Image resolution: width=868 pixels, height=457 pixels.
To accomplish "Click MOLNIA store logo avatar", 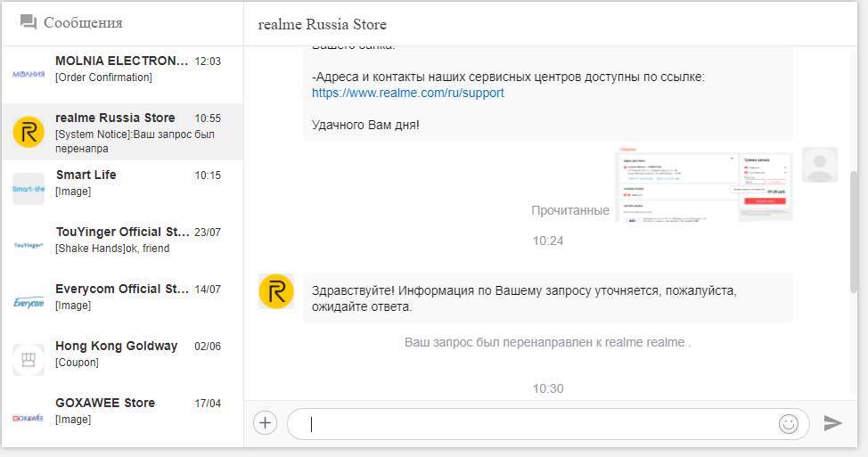I will coord(29,74).
